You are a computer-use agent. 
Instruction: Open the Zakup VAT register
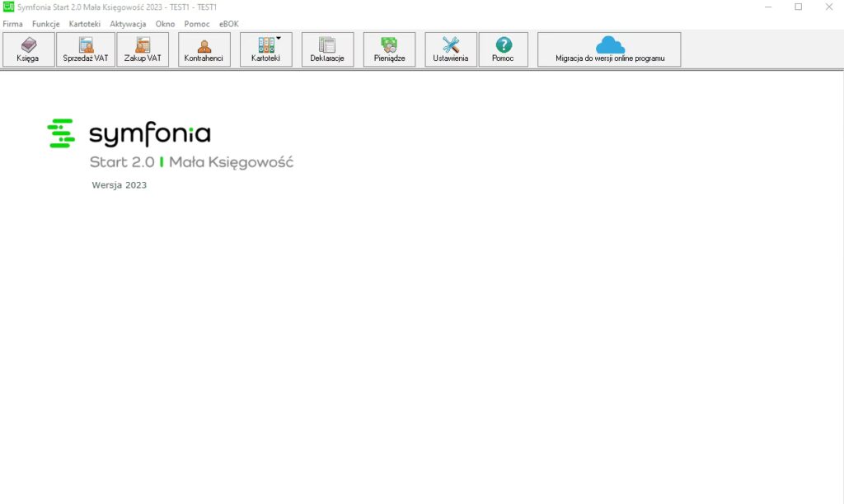(x=143, y=45)
